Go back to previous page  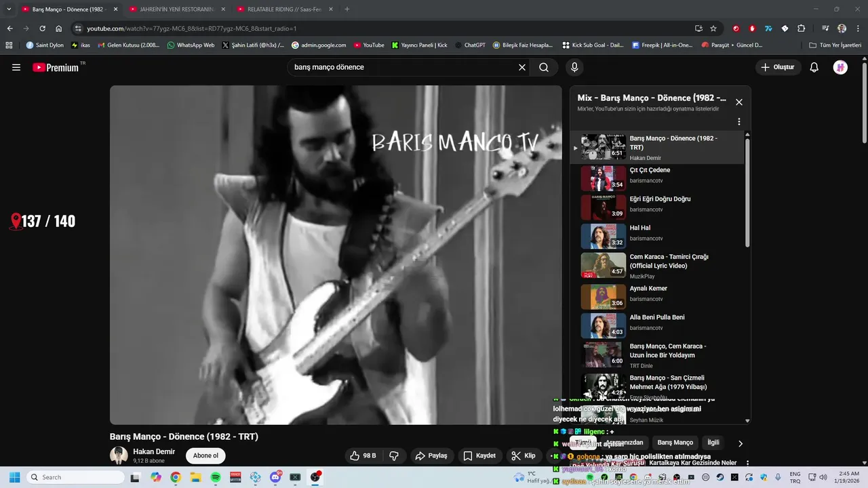coord(9,28)
